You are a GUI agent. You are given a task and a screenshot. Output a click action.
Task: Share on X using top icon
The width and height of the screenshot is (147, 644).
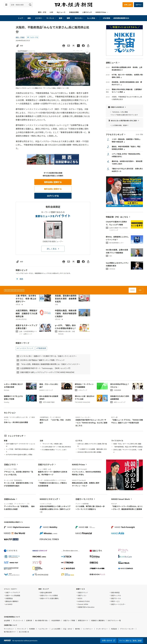tap(78, 46)
